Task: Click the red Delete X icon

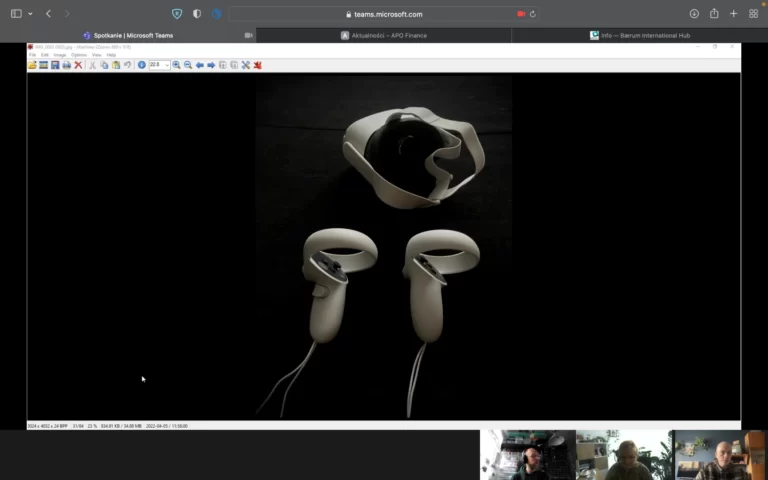Action: (78, 65)
